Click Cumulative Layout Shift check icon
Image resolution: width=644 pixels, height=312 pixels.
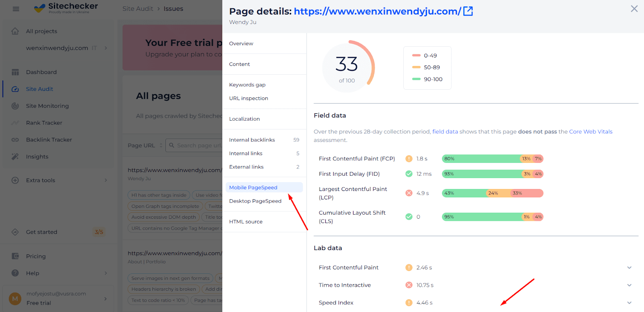click(409, 217)
